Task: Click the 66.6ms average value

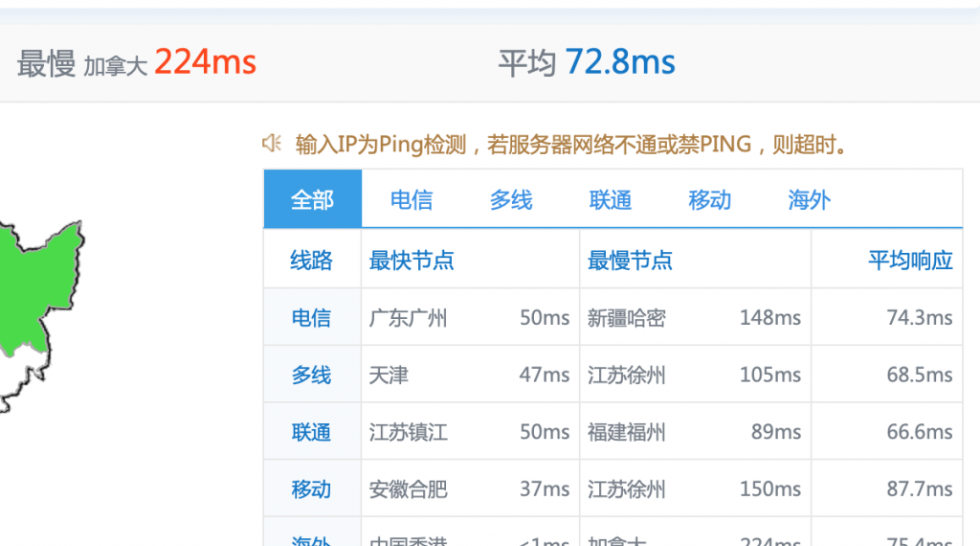Action: (920, 432)
